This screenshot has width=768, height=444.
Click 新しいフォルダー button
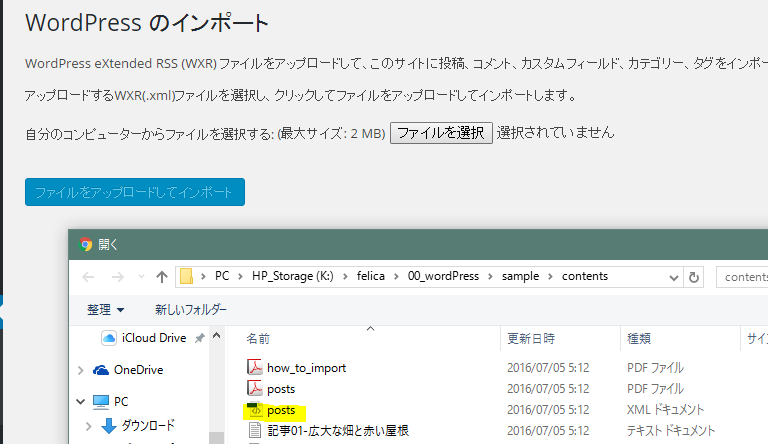pyautogui.click(x=191, y=310)
